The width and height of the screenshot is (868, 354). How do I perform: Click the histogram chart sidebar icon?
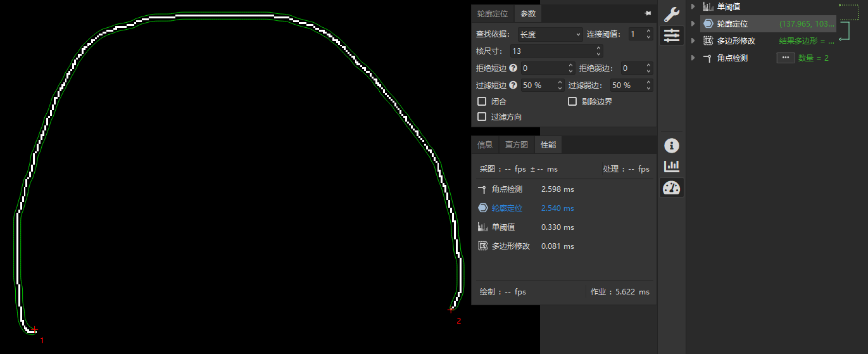point(671,167)
